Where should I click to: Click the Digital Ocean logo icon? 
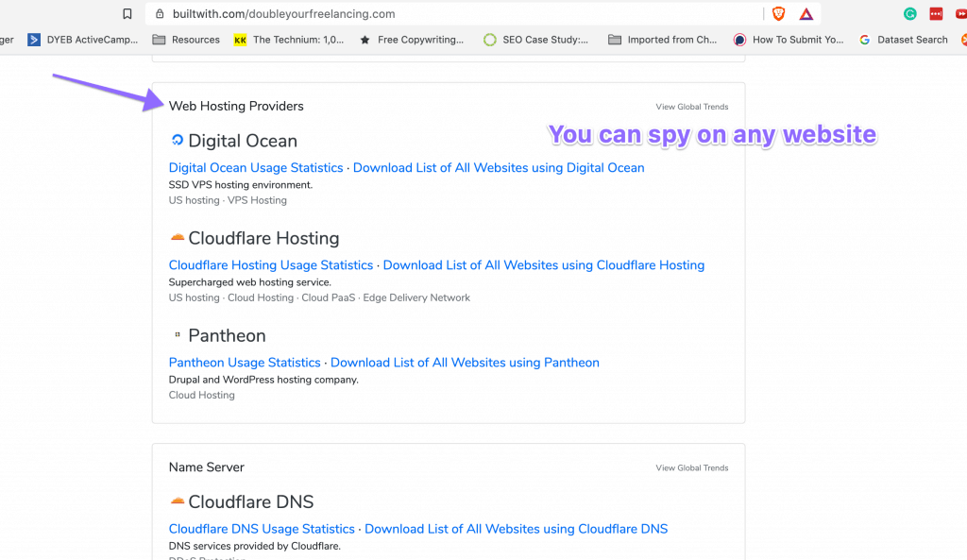(x=177, y=140)
